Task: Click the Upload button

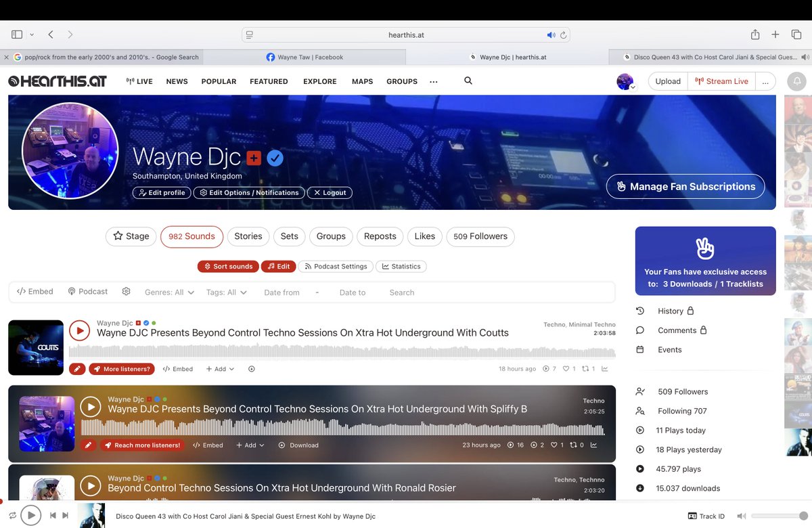Action: coord(668,81)
